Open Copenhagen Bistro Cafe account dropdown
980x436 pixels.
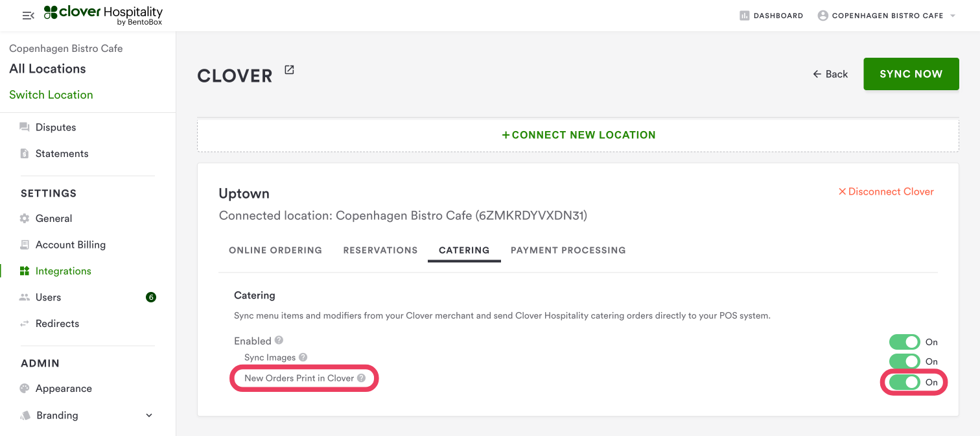click(x=887, y=16)
